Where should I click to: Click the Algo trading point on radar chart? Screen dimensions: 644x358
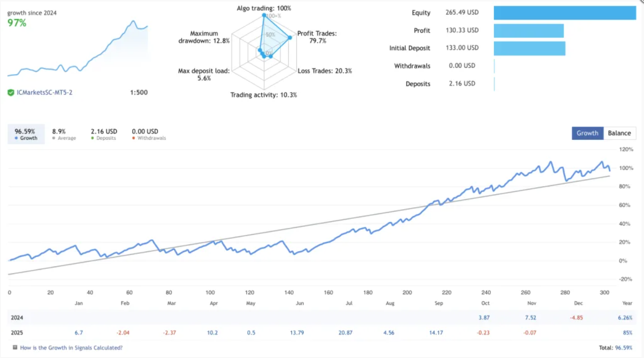[x=264, y=16]
